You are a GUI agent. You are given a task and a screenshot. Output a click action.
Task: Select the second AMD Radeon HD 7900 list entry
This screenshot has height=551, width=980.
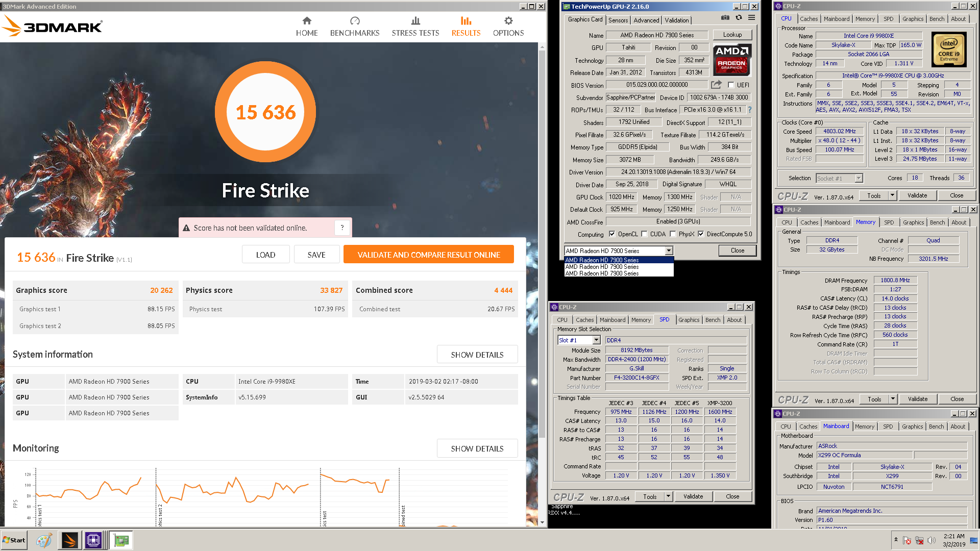(619, 267)
